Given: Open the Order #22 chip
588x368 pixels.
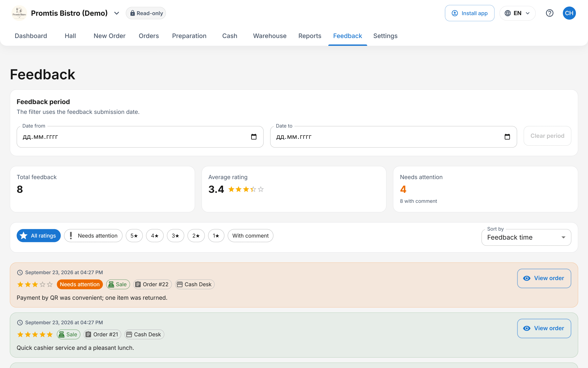Looking at the screenshot, I should pos(152,284).
